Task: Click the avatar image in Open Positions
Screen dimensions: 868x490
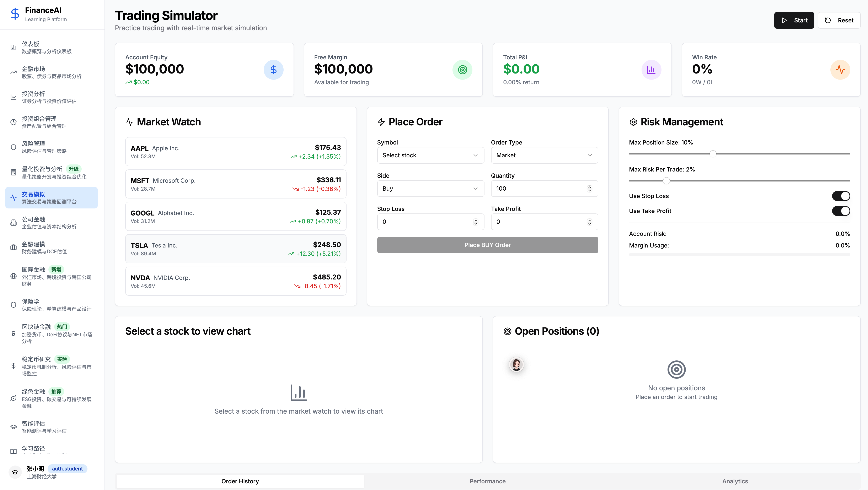Action: coord(516,364)
